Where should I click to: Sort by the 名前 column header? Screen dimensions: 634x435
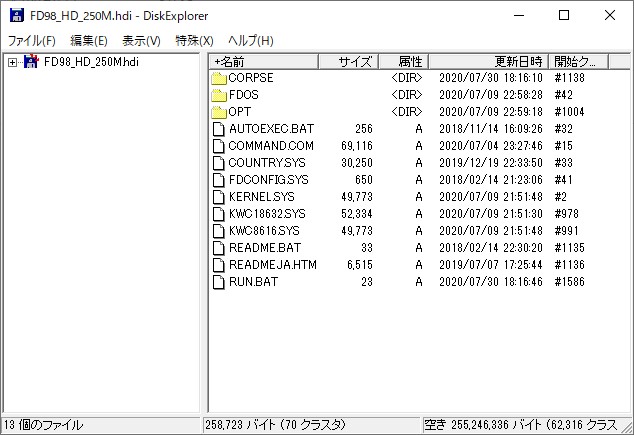point(264,62)
